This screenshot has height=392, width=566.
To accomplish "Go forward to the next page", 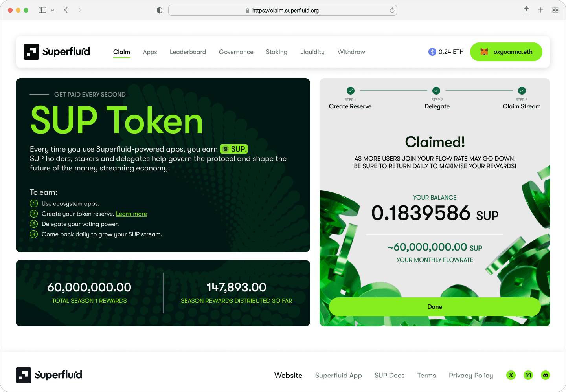I will [x=80, y=10].
